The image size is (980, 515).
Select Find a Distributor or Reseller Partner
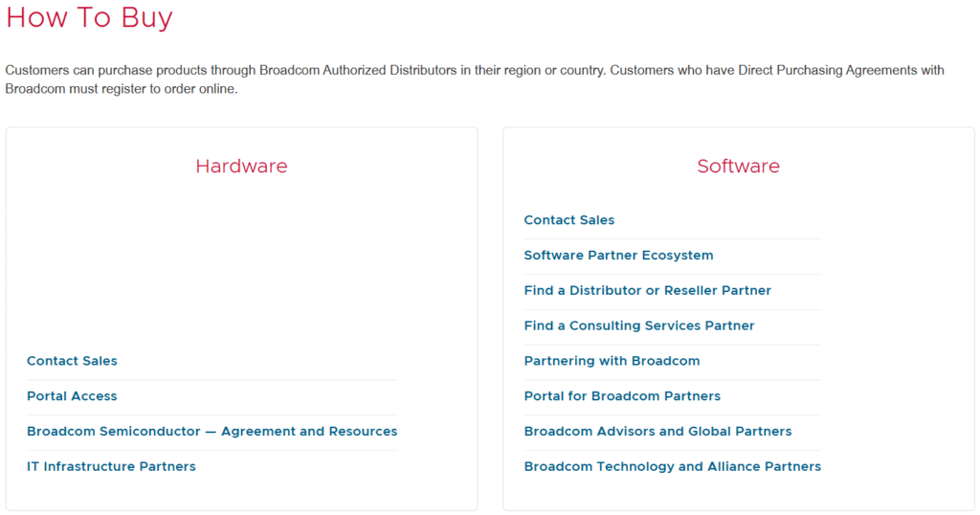[647, 291]
